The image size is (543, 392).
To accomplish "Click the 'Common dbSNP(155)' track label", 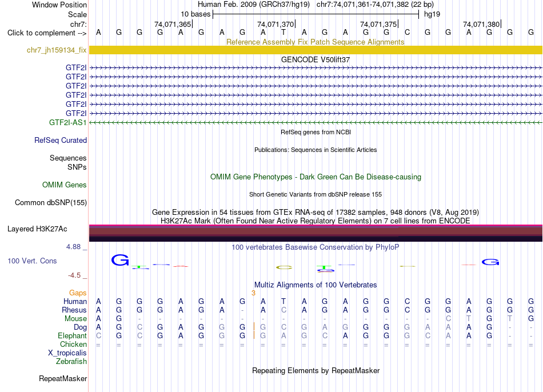I will (50, 203).
